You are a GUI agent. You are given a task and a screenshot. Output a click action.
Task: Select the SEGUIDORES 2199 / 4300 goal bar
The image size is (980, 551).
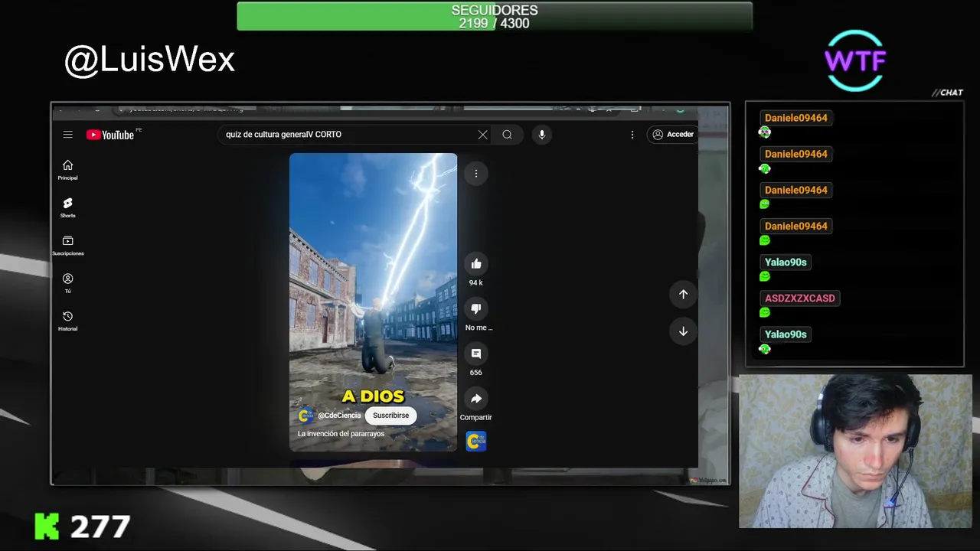495,16
